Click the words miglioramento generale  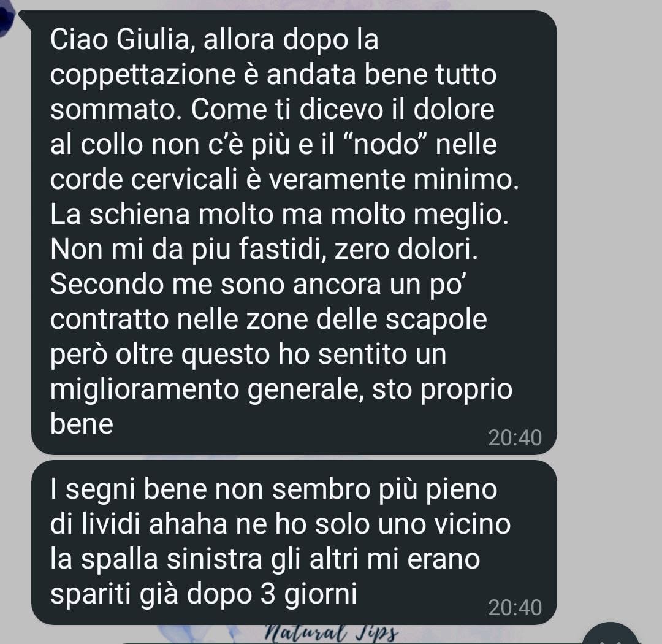[x=207, y=390]
